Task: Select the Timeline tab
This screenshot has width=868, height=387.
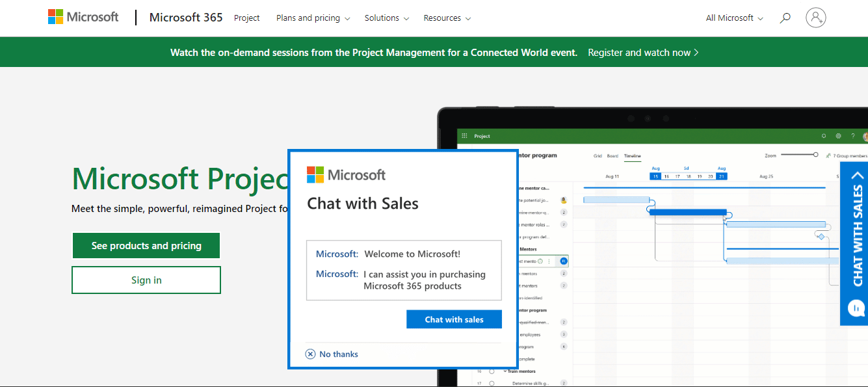Action: (x=633, y=156)
